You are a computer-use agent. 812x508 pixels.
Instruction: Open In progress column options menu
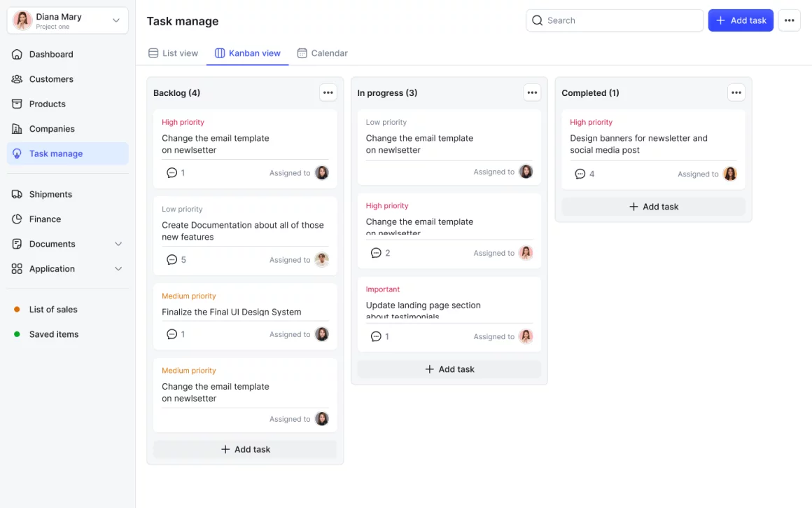tap(532, 92)
